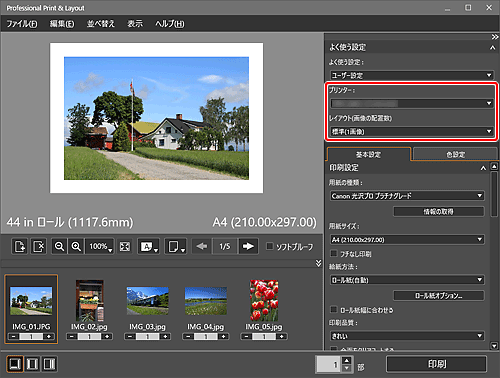The height and width of the screenshot is (378, 500).
Task: Decrease copies of IMG_02.jpg with minus
Action: tap(72, 337)
